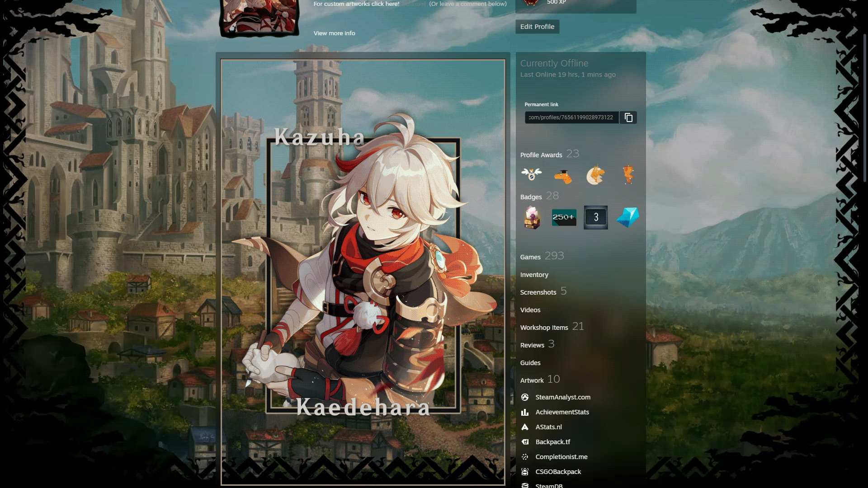
Task: Click the View more info link
Action: (335, 33)
